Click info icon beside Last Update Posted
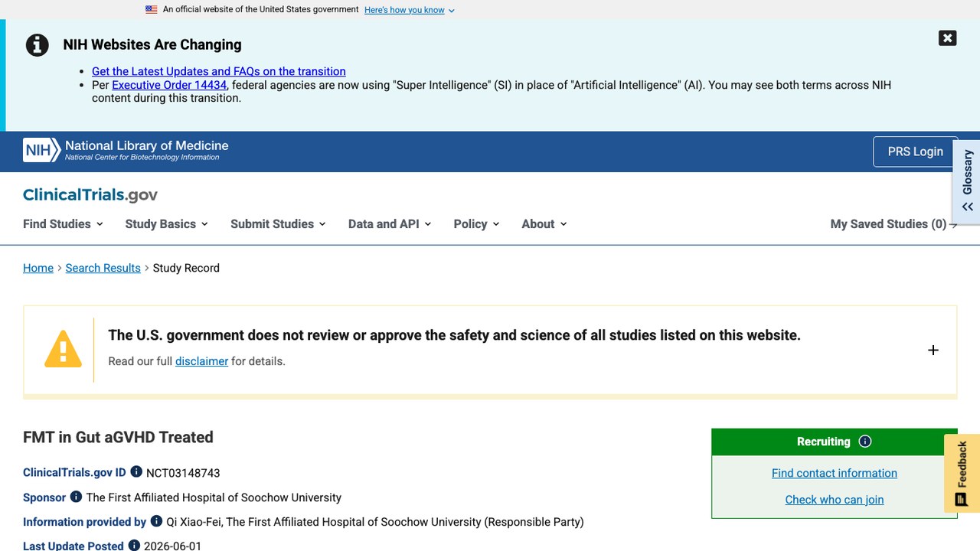The width and height of the screenshot is (980, 551). [134, 546]
